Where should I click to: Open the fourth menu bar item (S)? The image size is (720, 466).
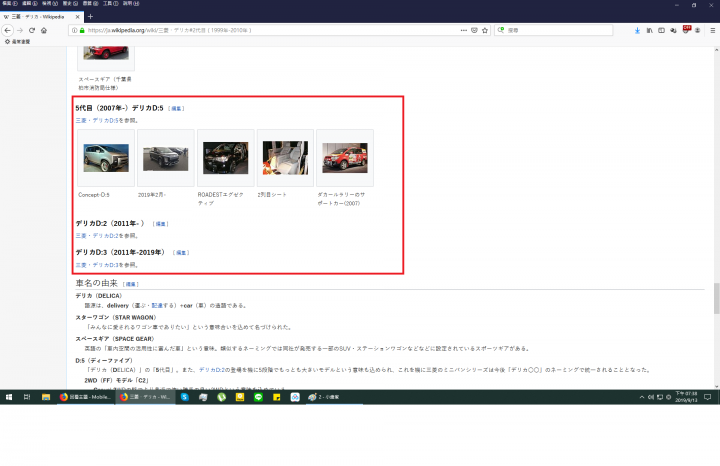click(70, 3)
